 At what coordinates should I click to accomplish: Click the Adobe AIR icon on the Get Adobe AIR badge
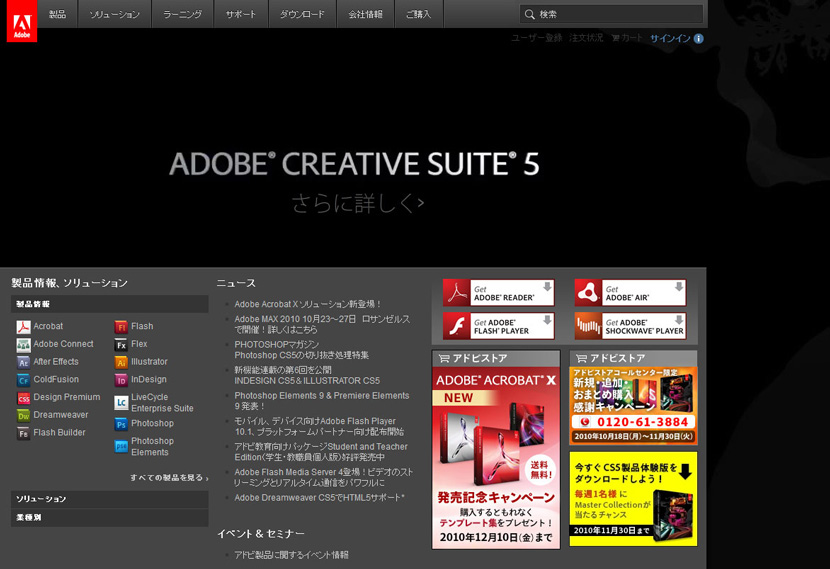[x=588, y=293]
